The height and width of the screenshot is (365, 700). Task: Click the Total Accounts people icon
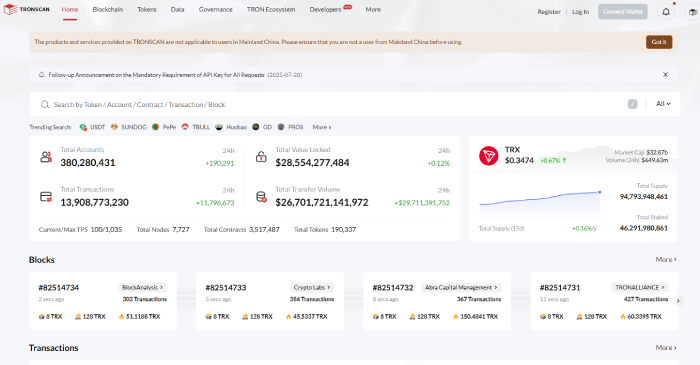click(x=46, y=157)
